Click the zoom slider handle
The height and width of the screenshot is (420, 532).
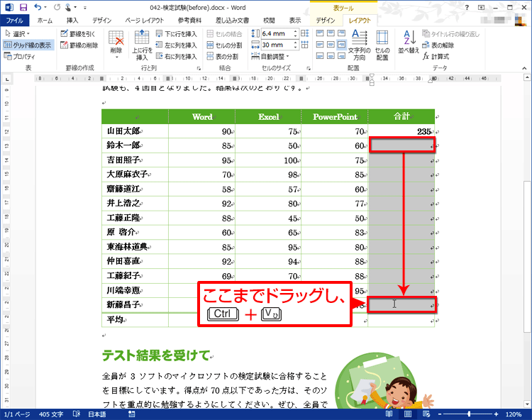click(x=469, y=414)
